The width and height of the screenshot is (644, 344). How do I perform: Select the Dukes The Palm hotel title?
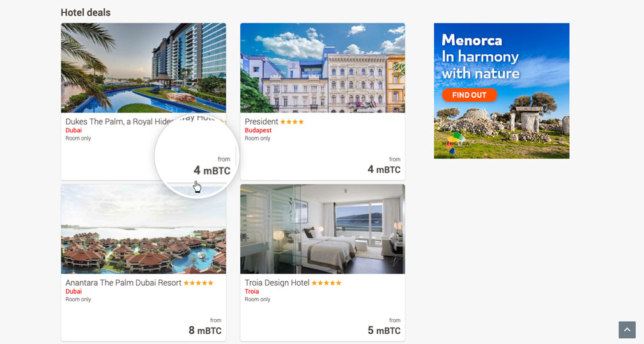tap(140, 121)
